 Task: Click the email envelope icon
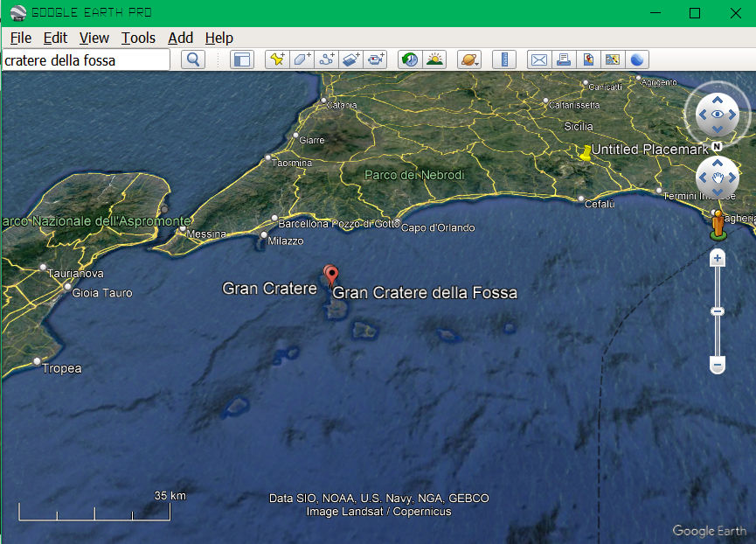[x=539, y=59]
